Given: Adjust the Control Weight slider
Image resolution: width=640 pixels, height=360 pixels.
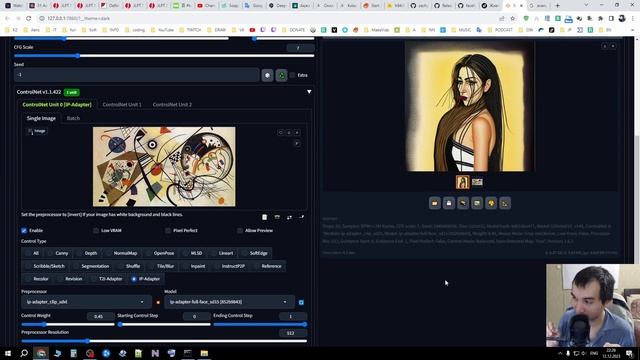Looking at the screenshot, I should (x=68, y=324).
